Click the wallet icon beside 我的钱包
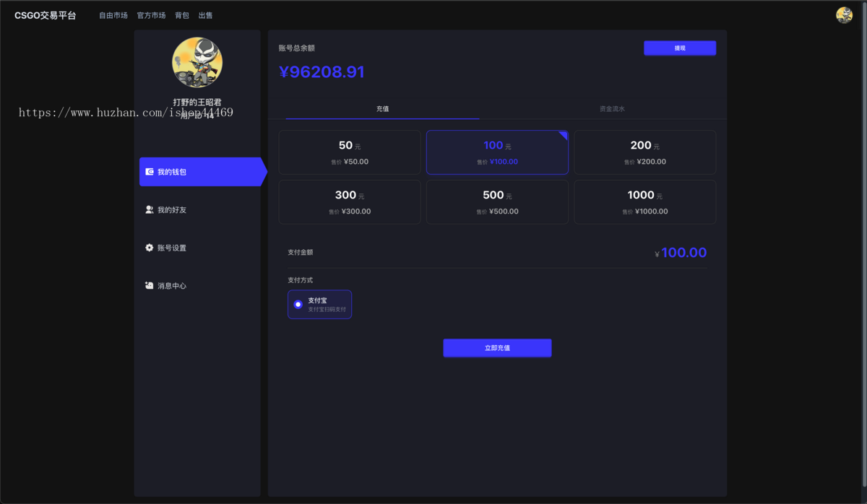The width and height of the screenshot is (867, 504). click(x=150, y=172)
